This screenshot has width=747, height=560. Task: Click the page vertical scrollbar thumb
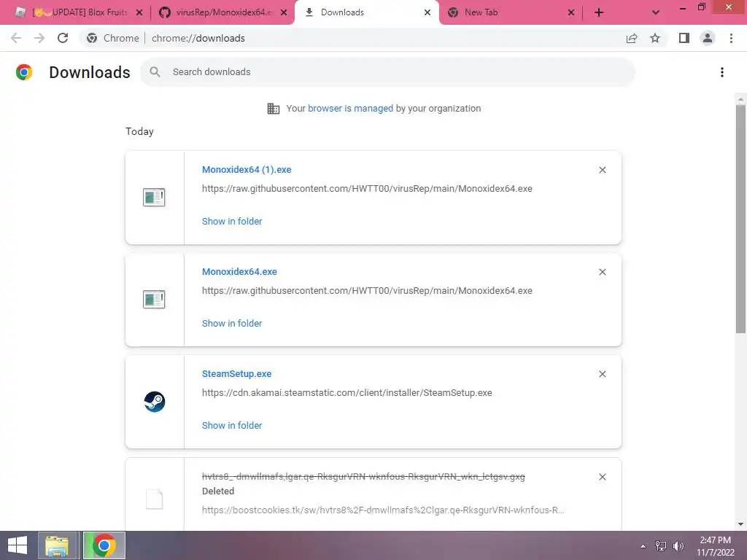(x=740, y=219)
